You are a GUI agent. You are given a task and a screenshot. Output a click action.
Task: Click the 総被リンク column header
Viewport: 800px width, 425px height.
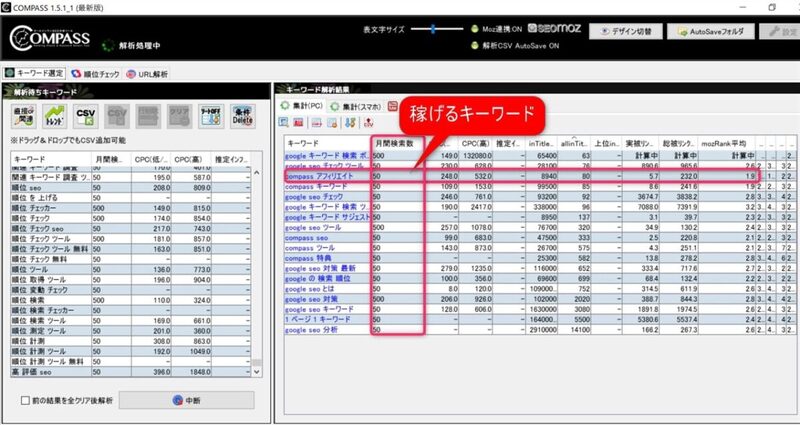point(679,143)
